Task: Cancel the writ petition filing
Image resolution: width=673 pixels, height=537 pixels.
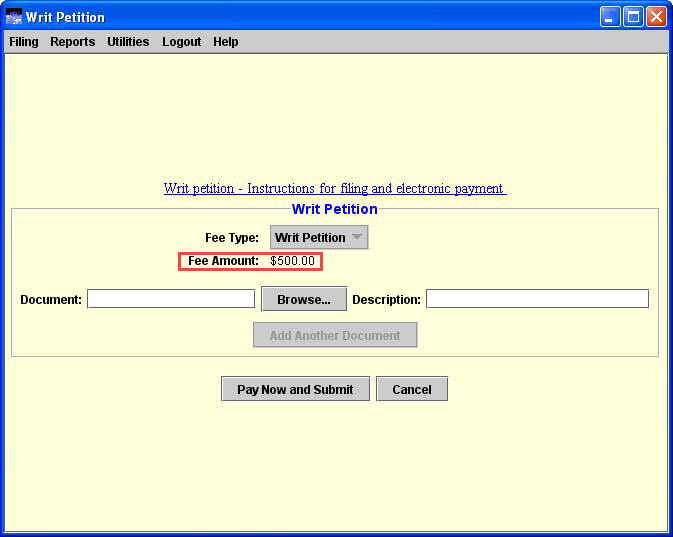Action: [412, 389]
